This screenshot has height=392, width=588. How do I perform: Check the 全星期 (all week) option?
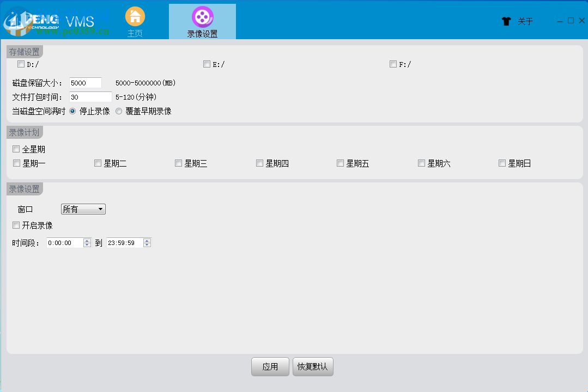point(16,148)
